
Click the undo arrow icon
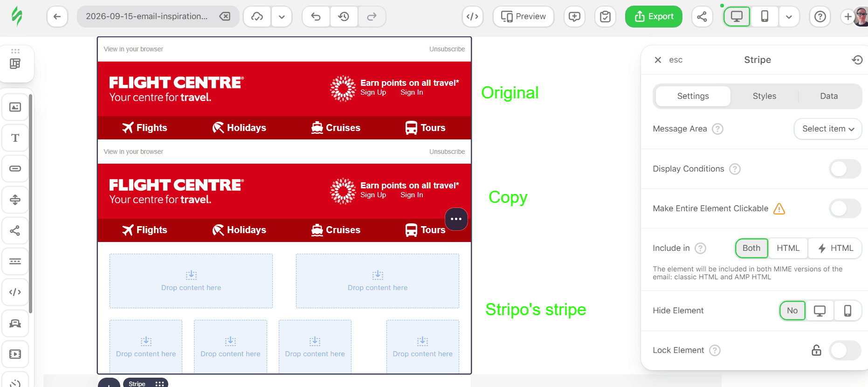coord(316,17)
